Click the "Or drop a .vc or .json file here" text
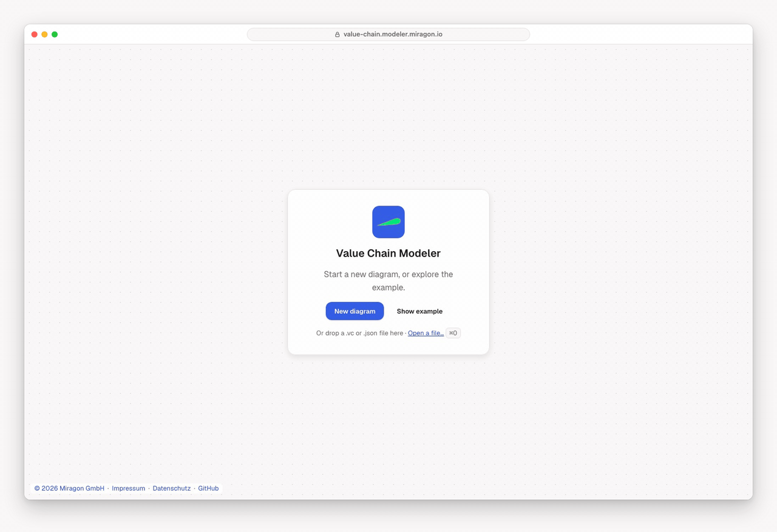777x532 pixels. [x=360, y=333]
